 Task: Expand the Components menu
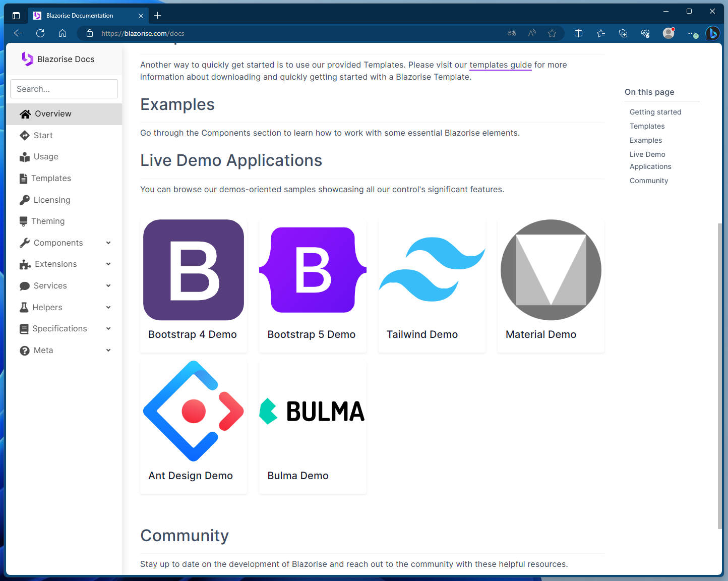pyautogui.click(x=108, y=243)
